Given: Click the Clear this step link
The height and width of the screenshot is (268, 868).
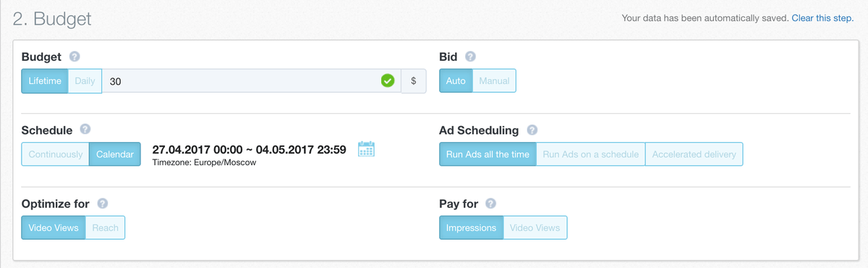Looking at the screenshot, I should point(822,18).
